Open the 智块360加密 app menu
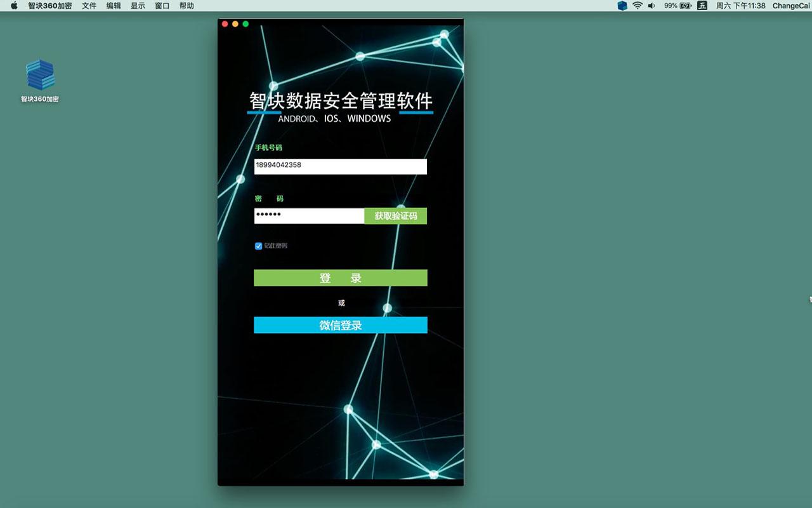Image resolution: width=812 pixels, height=508 pixels. click(x=49, y=6)
